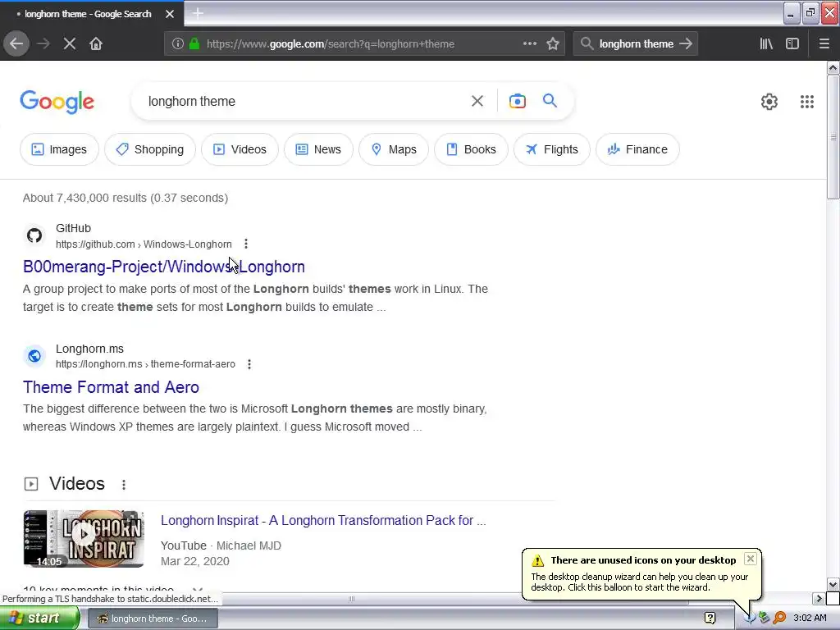Viewport: 840px width, 630px height.
Task: Open 'Longhorn Inspirat - A Longhorn Transformation Pack' link
Action: [323, 521]
